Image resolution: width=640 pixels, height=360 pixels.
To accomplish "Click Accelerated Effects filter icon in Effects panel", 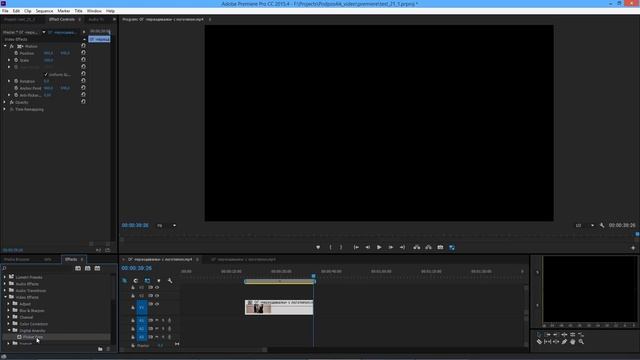I will 78,268.
